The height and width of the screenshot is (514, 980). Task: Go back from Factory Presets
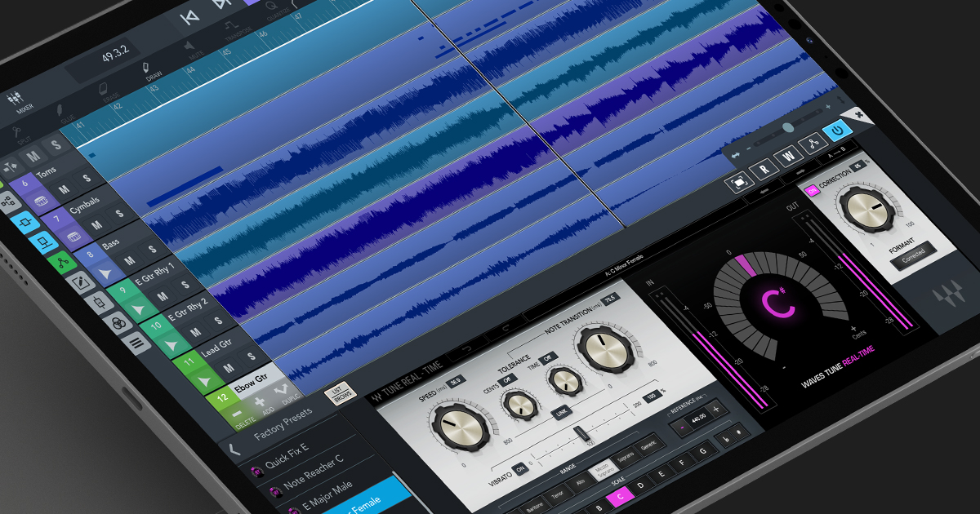pos(234,450)
